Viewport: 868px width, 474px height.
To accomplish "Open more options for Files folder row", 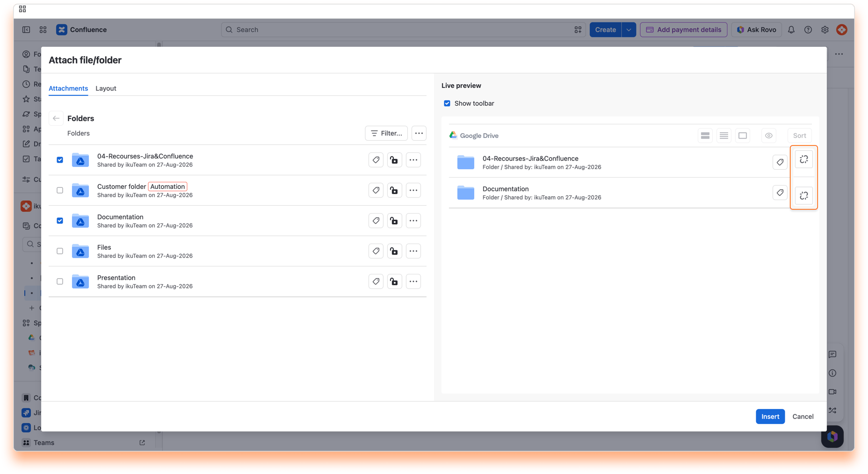I will pos(413,251).
